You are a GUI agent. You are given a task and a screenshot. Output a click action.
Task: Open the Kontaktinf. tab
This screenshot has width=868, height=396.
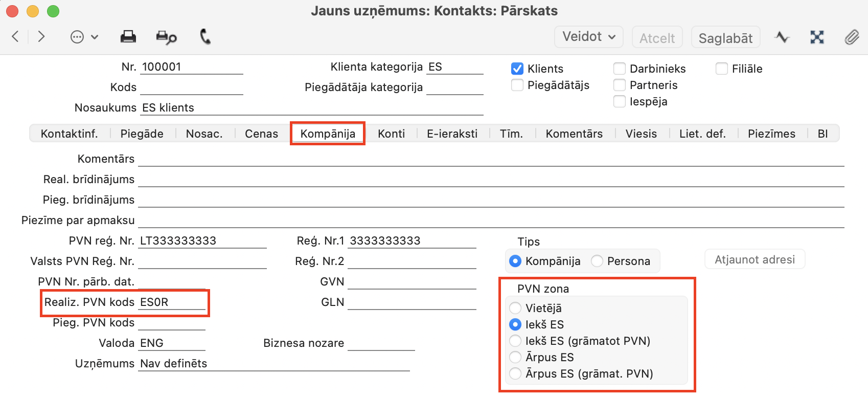coord(69,134)
